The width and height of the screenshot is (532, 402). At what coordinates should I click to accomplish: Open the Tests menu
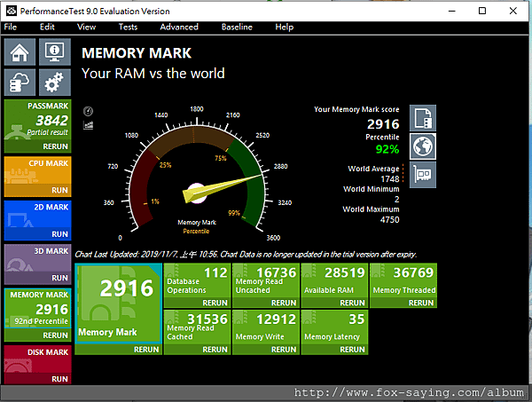128,28
